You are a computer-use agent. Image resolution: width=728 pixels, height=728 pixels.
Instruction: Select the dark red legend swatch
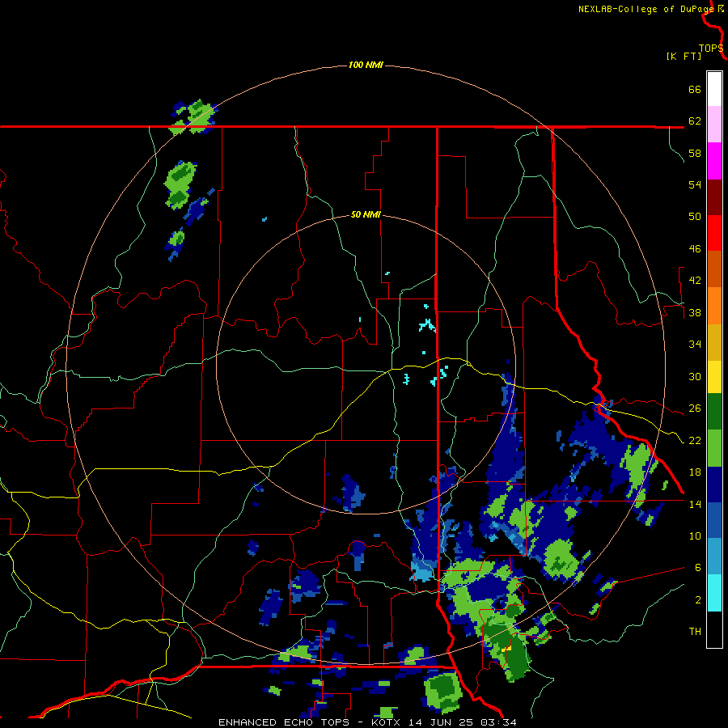(x=714, y=197)
